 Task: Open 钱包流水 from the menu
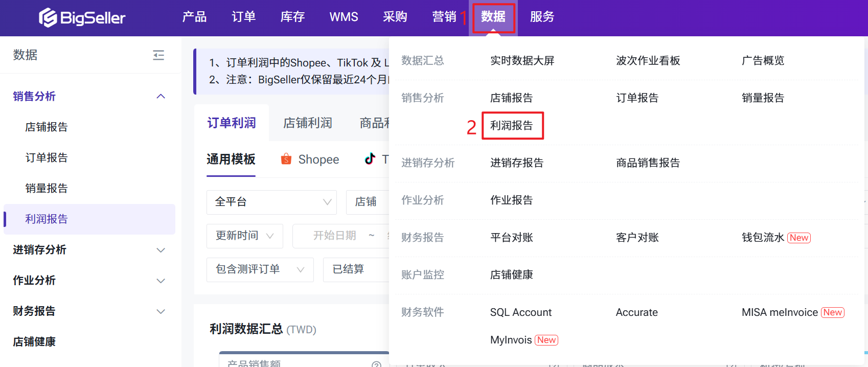point(763,238)
